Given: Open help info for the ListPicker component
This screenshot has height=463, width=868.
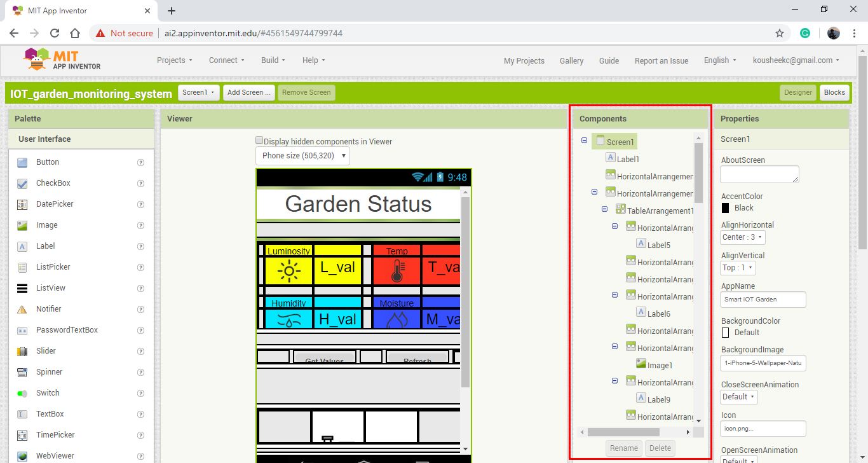Looking at the screenshot, I should point(140,266).
